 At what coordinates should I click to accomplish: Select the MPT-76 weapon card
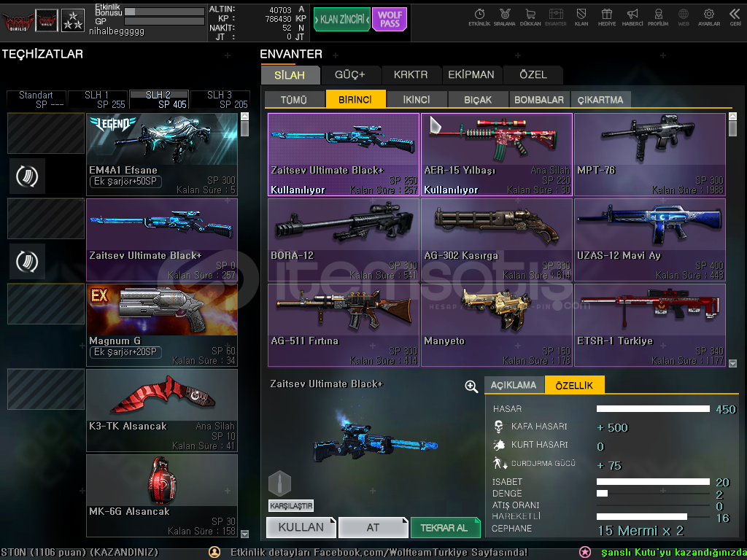pos(650,155)
